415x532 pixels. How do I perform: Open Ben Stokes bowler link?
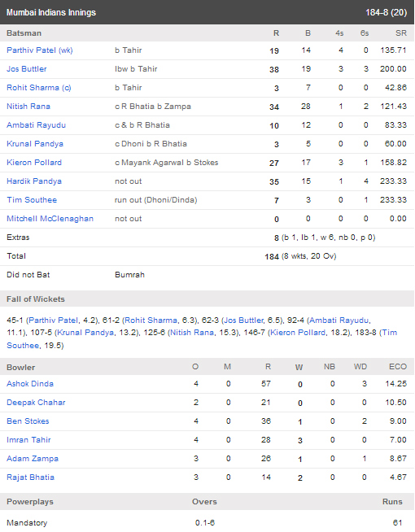(x=28, y=421)
